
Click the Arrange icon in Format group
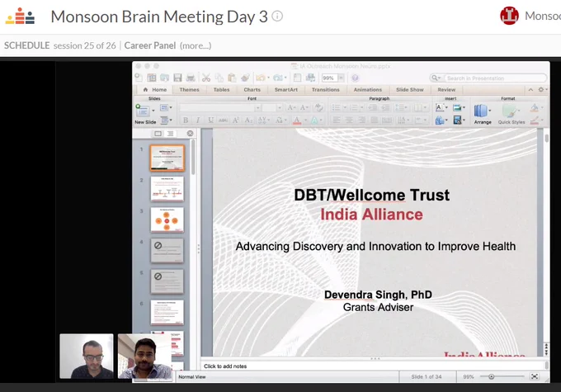point(480,111)
